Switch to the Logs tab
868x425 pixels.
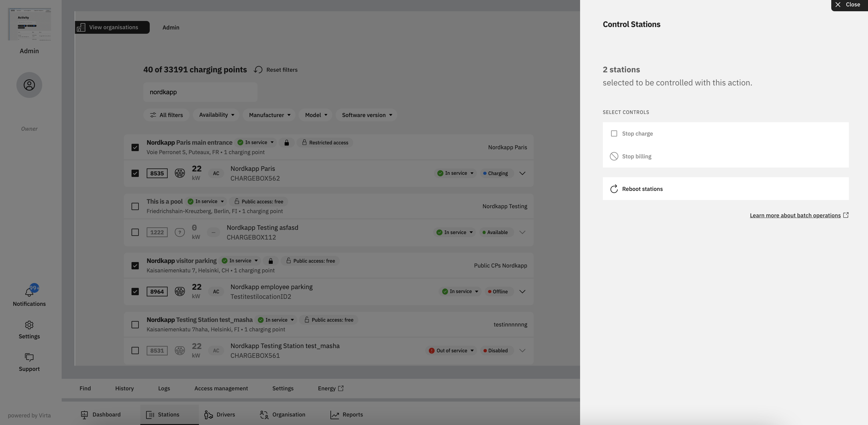(164, 389)
